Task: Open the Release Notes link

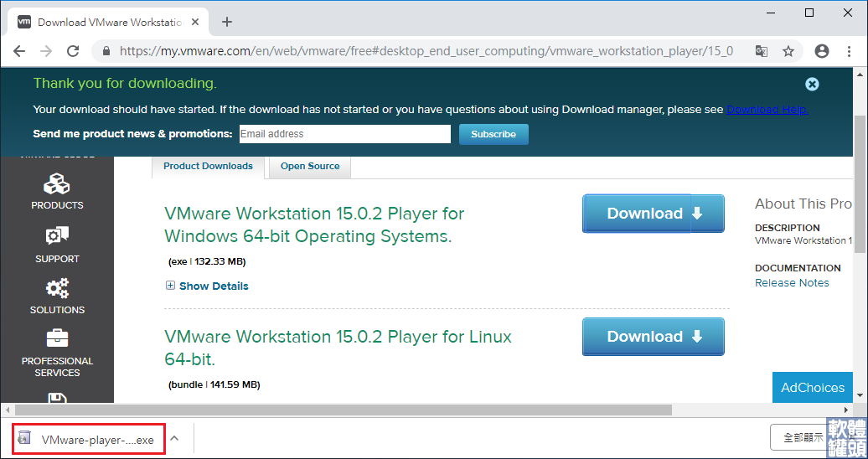Action: [792, 283]
